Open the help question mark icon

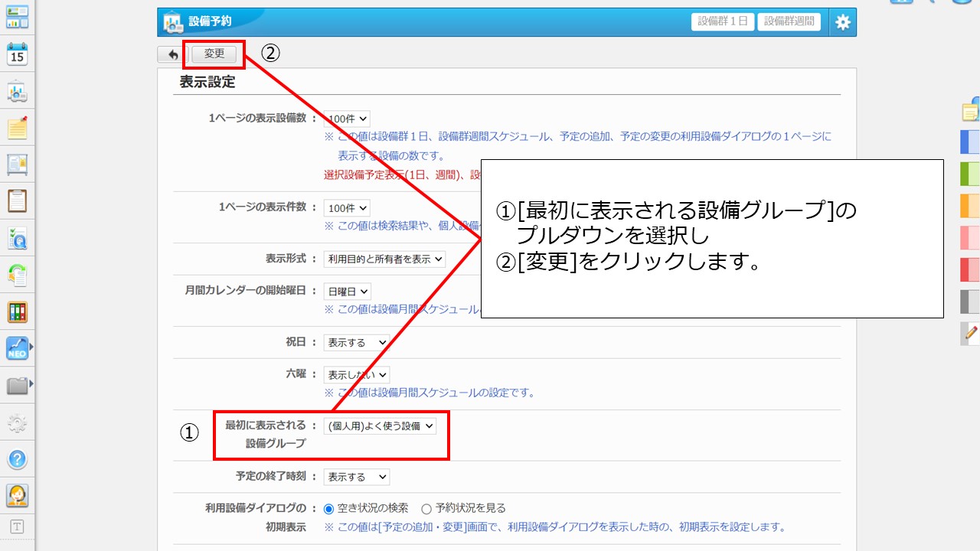point(17,459)
